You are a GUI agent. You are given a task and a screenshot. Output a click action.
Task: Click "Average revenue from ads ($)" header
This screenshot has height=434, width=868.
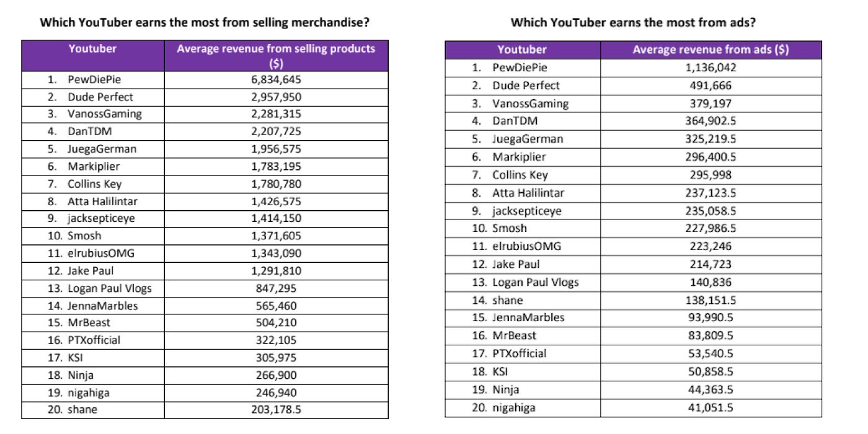[711, 50]
